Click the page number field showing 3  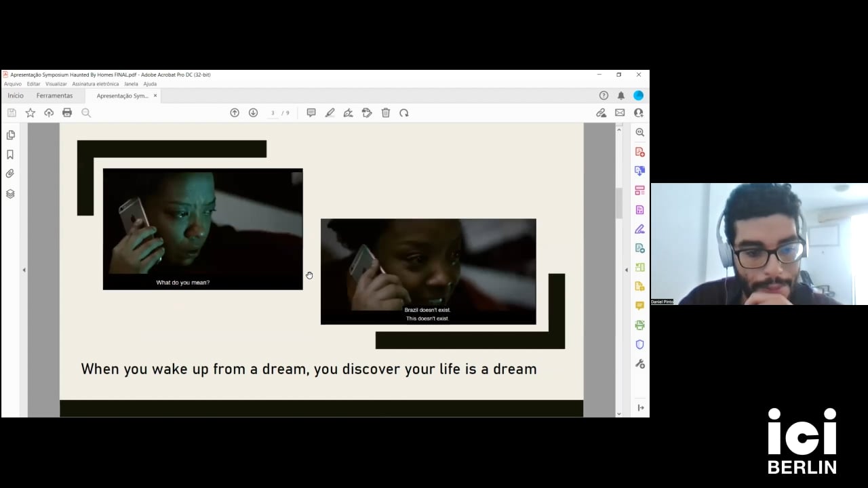[x=273, y=113]
